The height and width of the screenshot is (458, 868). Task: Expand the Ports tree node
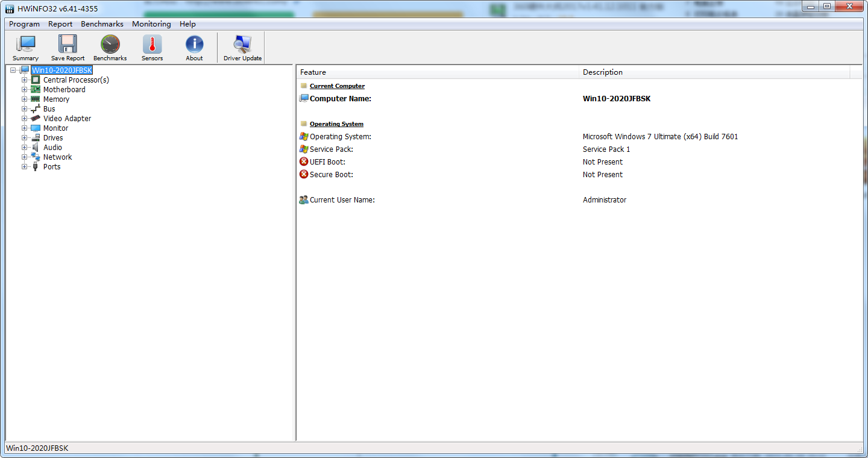tap(25, 166)
